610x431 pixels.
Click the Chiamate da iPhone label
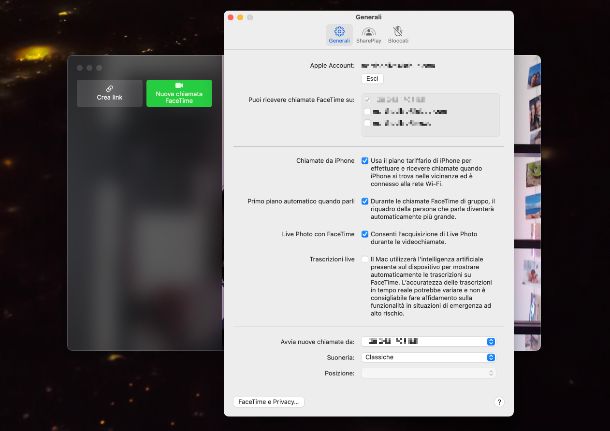pos(325,161)
